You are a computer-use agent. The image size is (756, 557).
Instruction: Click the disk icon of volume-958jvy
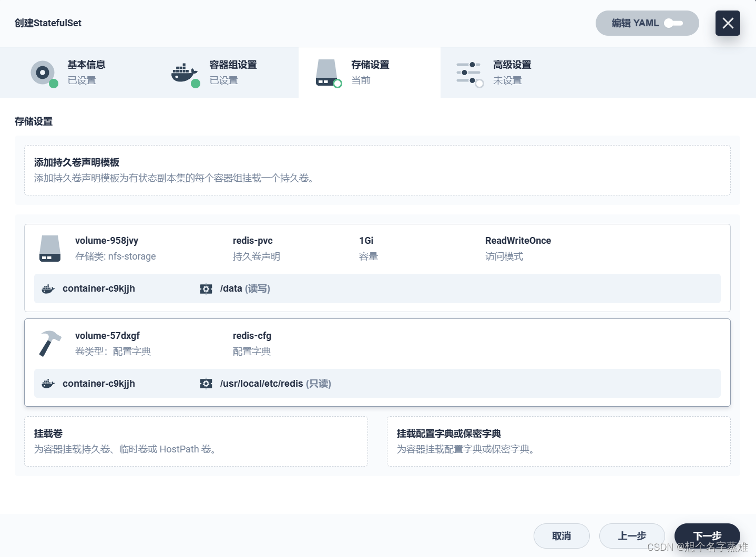(x=50, y=249)
